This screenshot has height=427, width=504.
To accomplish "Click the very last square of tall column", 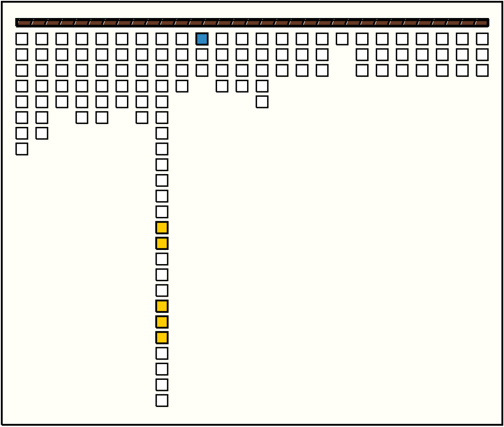I will [162, 400].
